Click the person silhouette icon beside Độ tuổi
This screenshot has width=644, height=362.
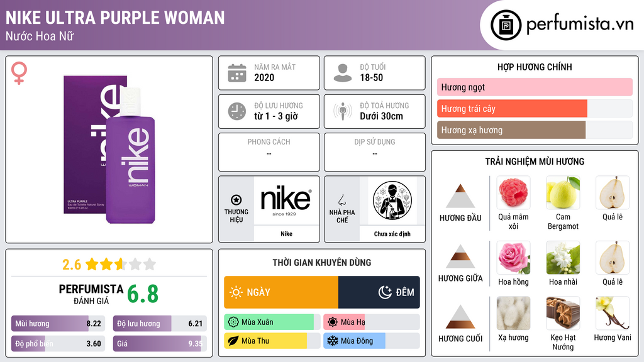point(343,73)
